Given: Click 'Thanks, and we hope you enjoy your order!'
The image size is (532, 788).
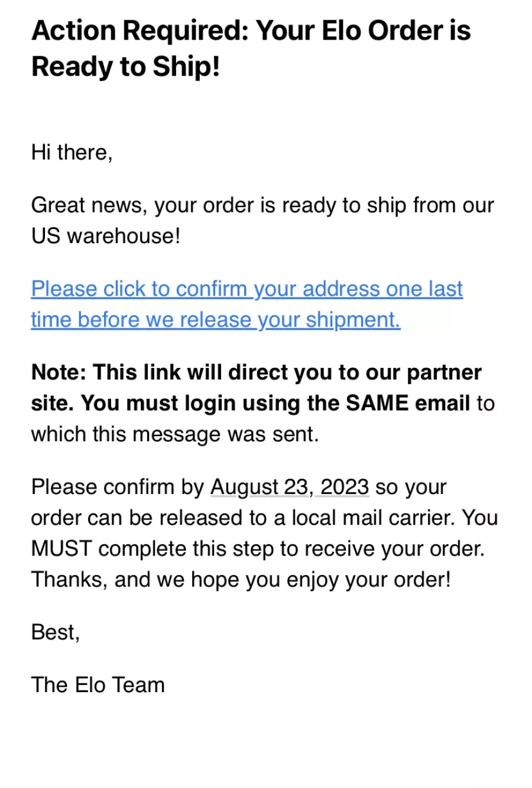Looking at the screenshot, I should 241,579.
